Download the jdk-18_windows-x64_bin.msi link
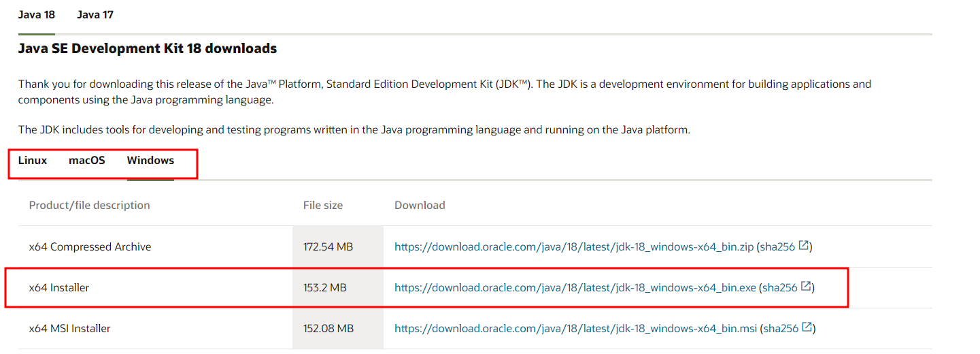980x354 pixels. click(x=575, y=328)
